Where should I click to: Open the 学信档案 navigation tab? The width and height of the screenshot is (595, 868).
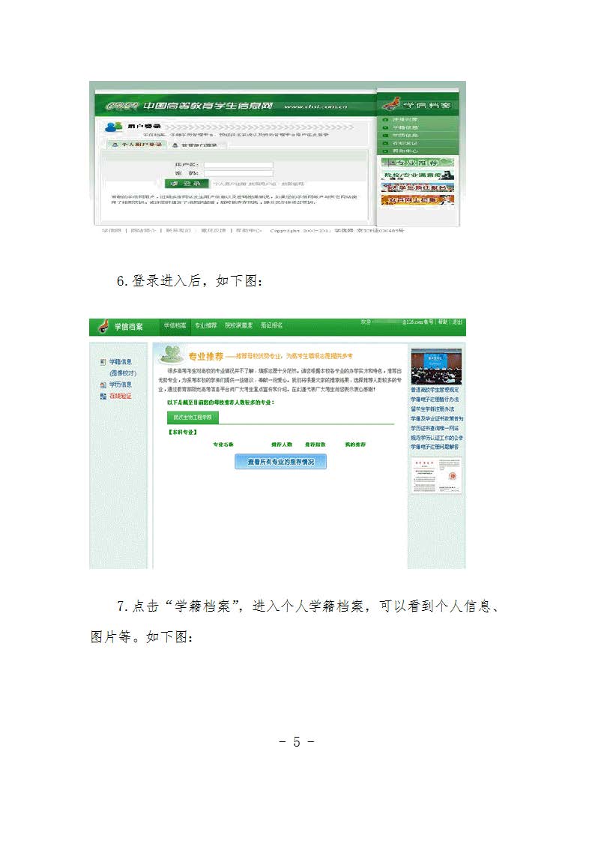point(175,326)
